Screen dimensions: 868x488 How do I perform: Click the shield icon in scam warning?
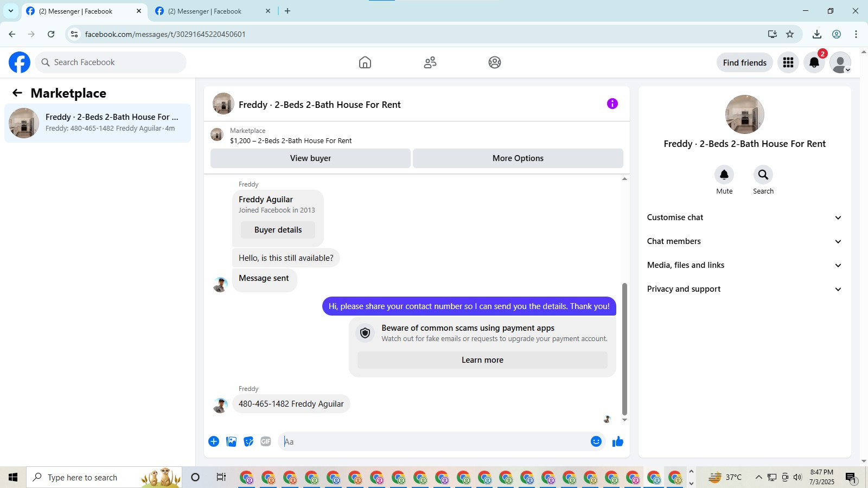(x=365, y=333)
